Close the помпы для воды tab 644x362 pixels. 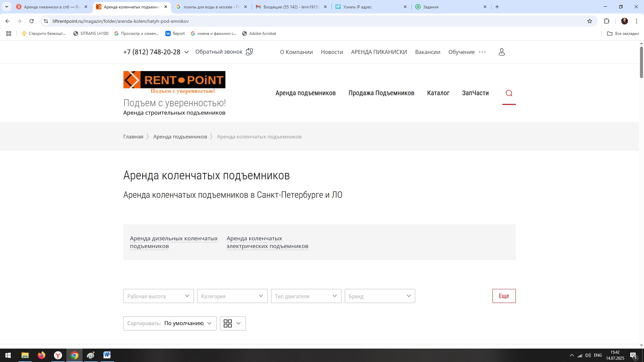point(246,7)
